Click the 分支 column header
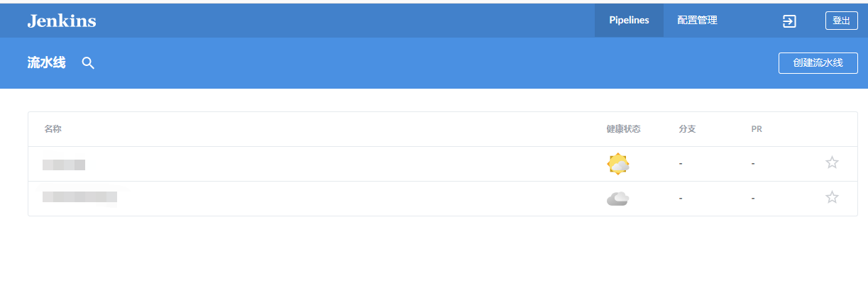 coord(687,129)
